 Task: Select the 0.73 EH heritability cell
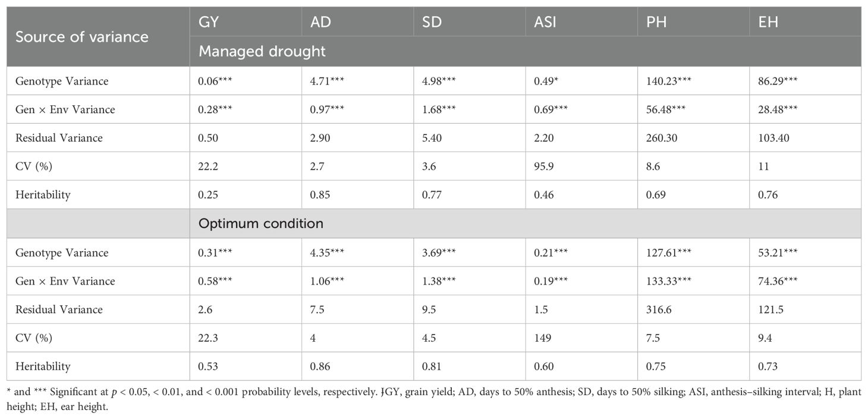click(x=767, y=367)
